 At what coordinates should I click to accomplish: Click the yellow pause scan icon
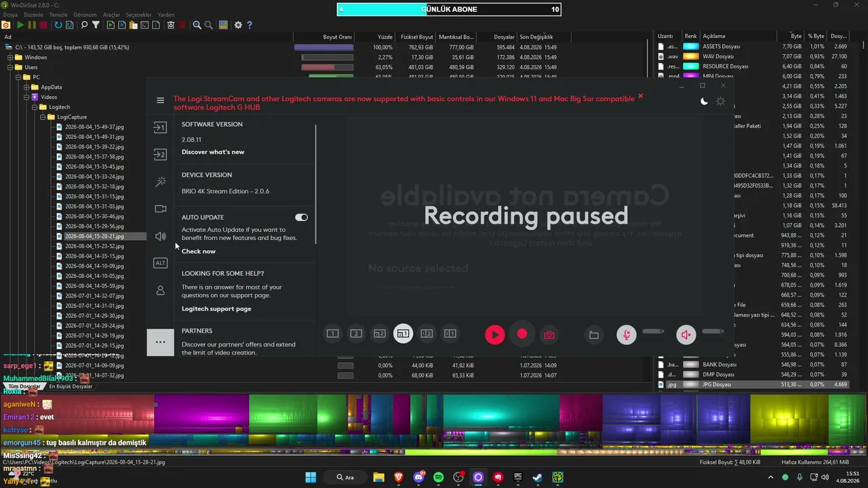click(x=32, y=25)
